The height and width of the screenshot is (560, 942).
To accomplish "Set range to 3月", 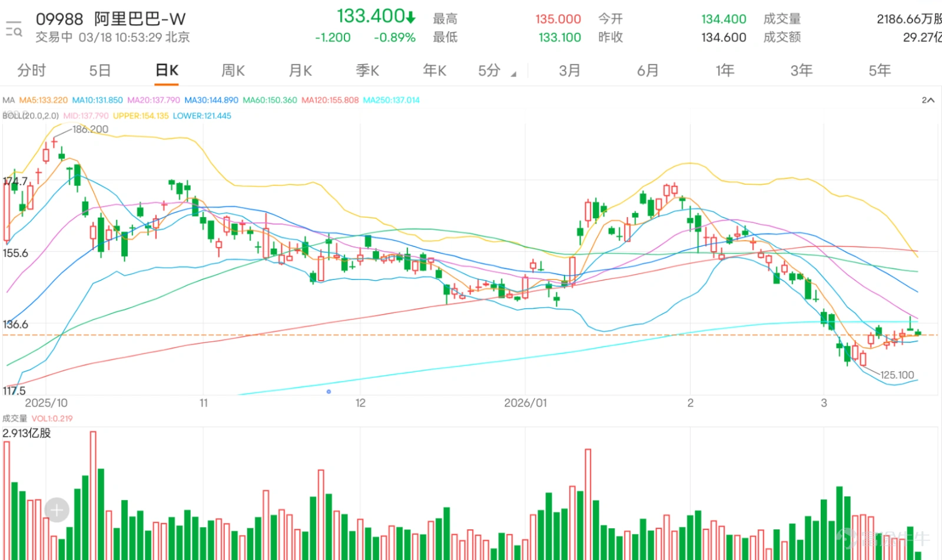I will (569, 71).
